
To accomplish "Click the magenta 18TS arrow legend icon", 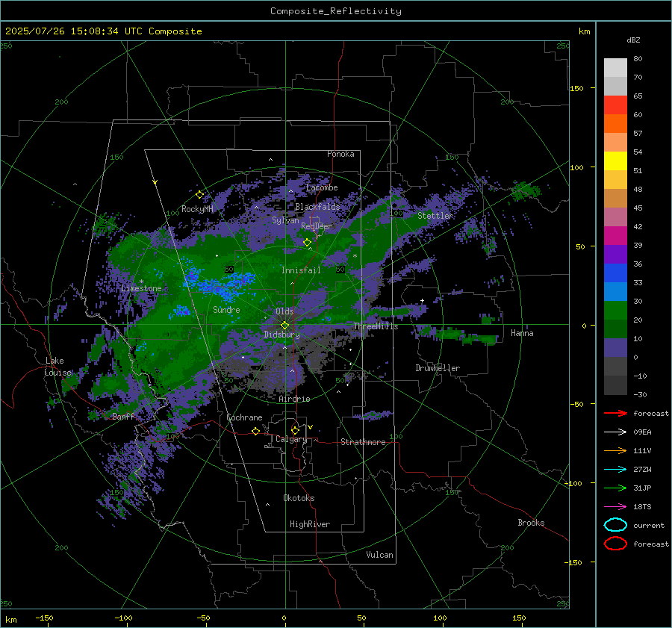I will point(615,507).
